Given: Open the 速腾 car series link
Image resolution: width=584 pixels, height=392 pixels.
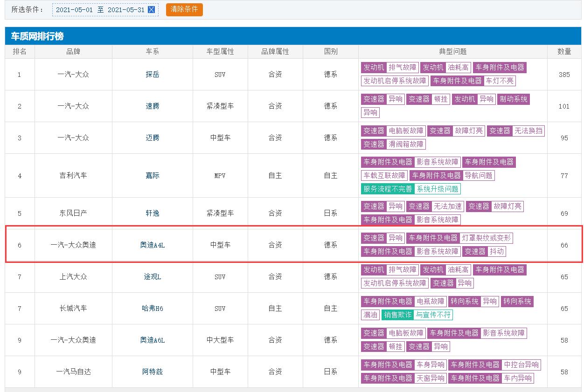Looking at the screenshot, I should coord(153,106).
